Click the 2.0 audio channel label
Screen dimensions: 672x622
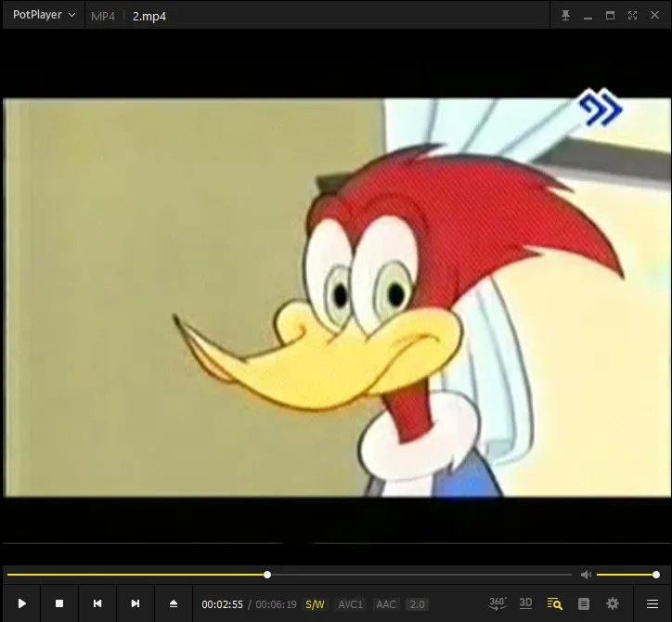(417, 604)
